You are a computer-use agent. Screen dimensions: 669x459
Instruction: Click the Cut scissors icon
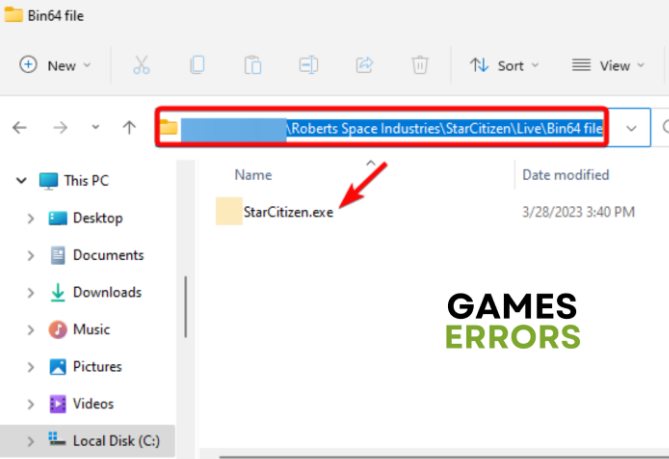(x=141, y=65)
